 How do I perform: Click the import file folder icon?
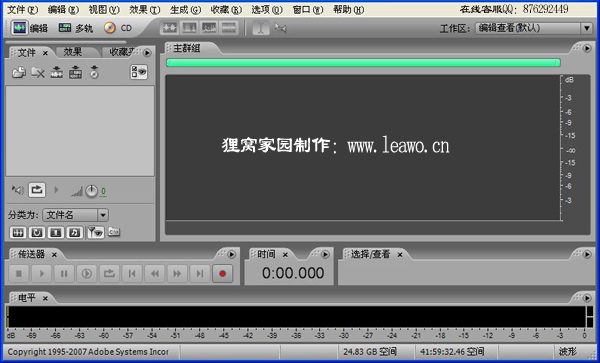(18, 72)
